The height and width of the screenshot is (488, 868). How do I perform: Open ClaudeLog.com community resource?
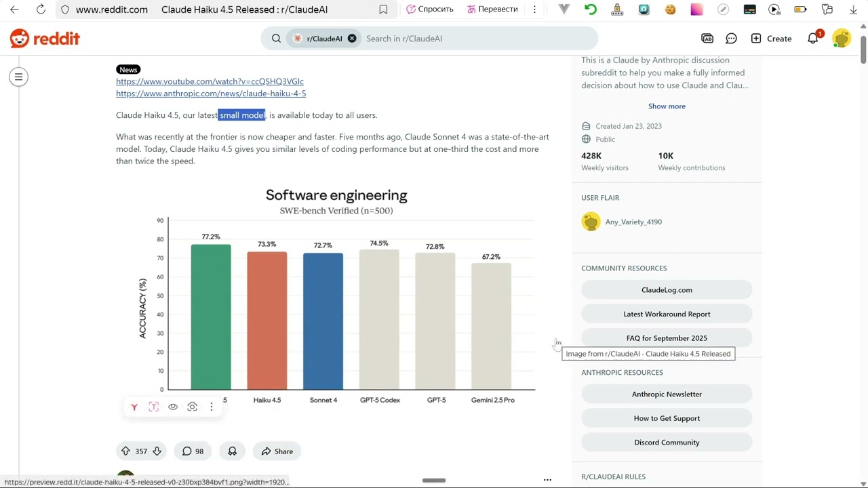667,290
